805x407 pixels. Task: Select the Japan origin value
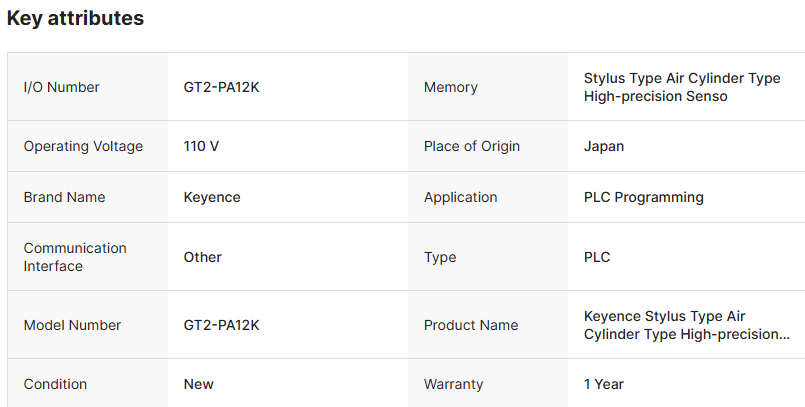click(604, 146)
